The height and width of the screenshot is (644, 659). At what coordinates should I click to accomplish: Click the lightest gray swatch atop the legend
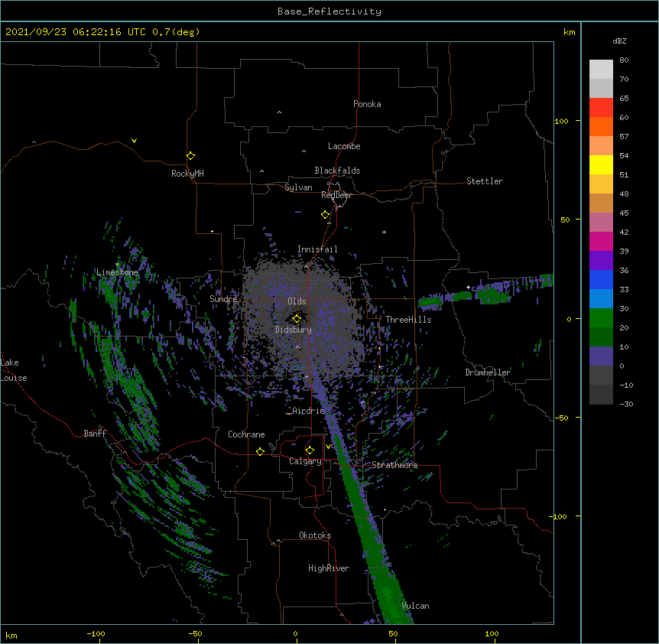point(601,70)
